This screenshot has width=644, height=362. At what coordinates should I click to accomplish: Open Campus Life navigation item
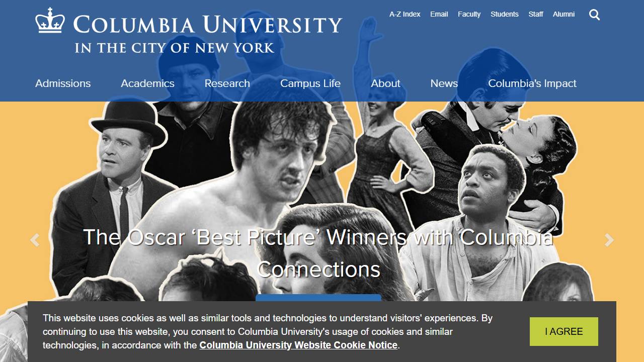click(310, 83)
